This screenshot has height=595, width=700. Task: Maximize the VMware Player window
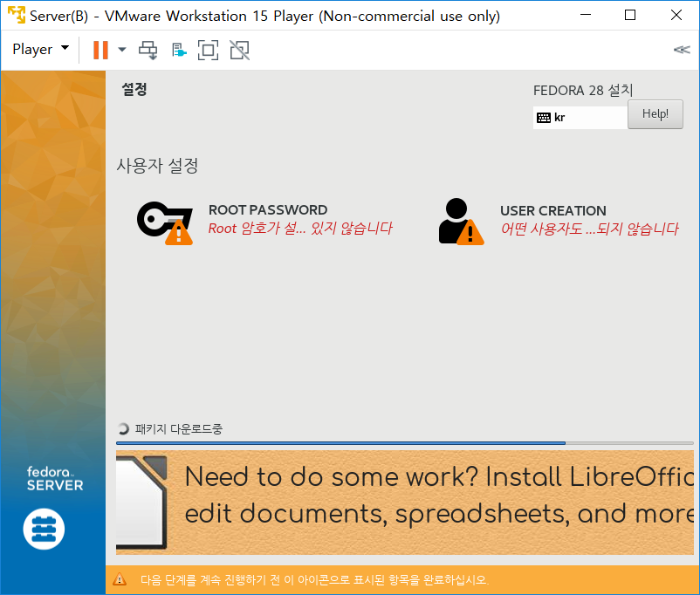(x=630, y=15)
